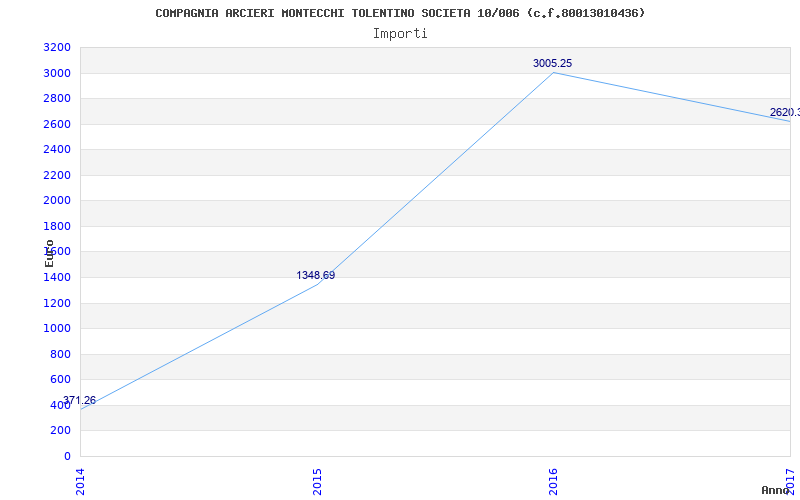Screen dimensions: 800x500
Task: Click the 1000 y-axis value
Action: (x=57, y=329)
